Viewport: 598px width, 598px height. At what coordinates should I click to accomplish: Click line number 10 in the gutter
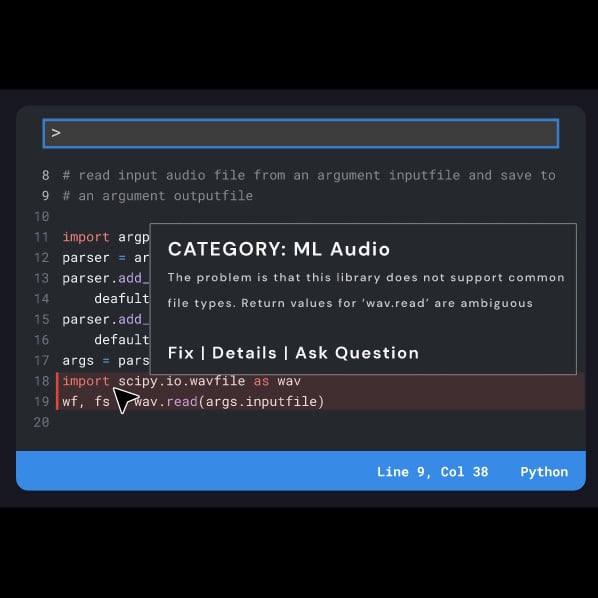click(x=42, y=217)
